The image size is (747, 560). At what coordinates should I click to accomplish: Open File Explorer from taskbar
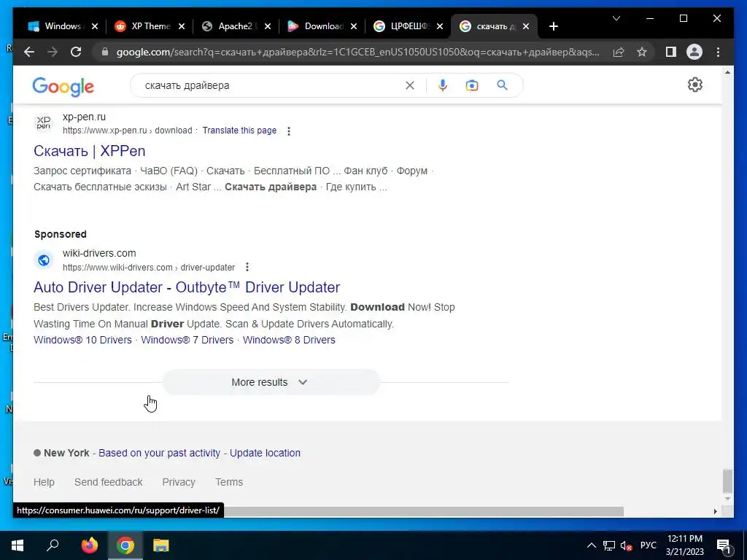[161, 545]
